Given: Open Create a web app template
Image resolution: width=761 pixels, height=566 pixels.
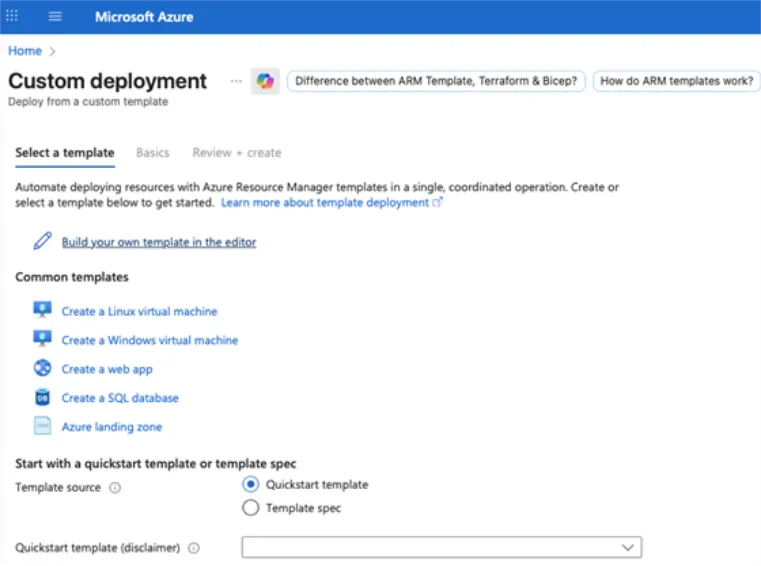Looking at the screenshot, I should tap(107, 369).
